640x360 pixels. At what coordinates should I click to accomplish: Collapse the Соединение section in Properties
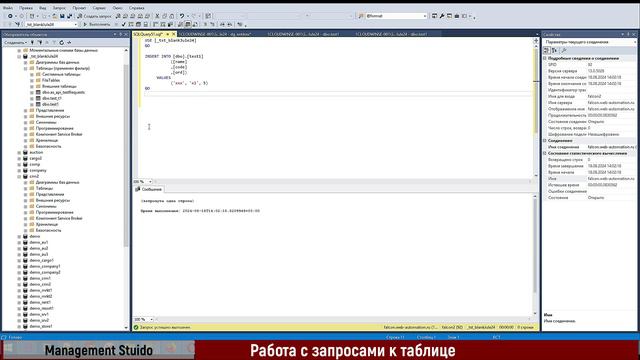[x=545, y=140]
